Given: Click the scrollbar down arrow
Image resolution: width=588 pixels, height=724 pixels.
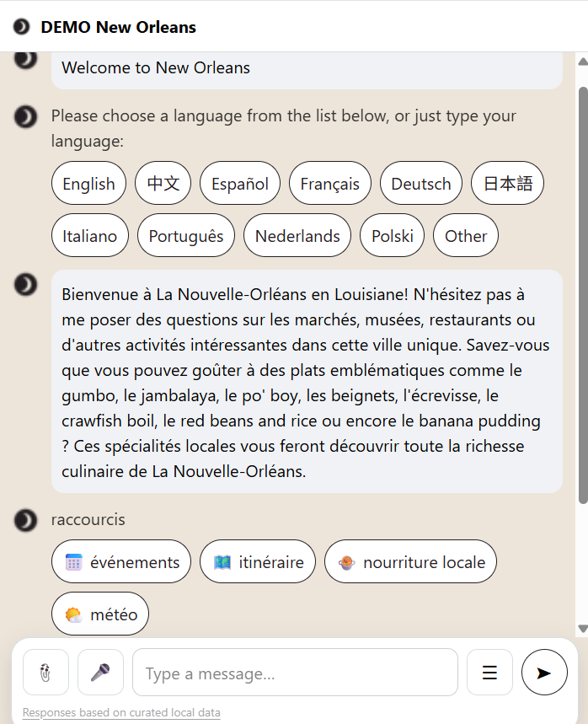Looking at the screenshot, I should (x=582, y=629).
